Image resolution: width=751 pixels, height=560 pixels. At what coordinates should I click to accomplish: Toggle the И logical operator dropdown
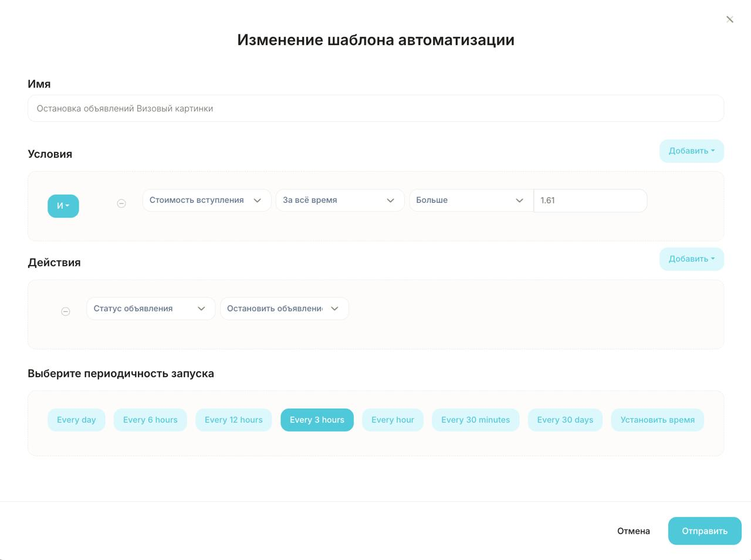coord(63,206)
